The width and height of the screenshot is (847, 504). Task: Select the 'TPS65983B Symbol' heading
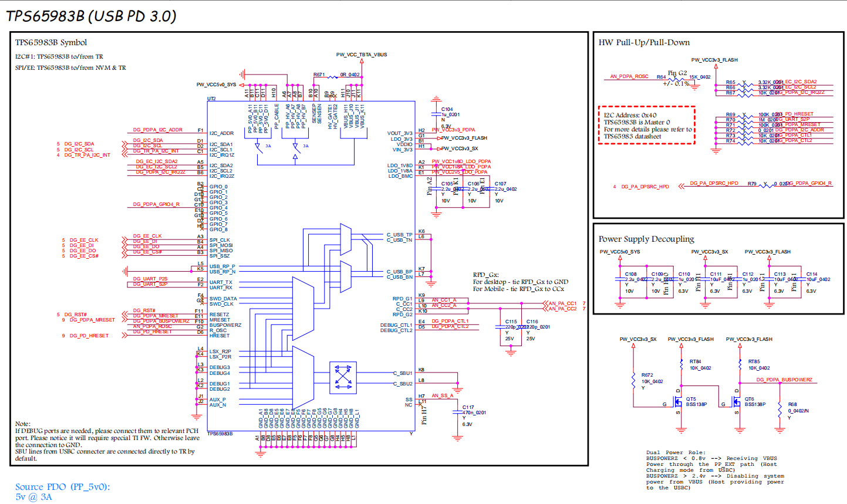pos(51,42)
